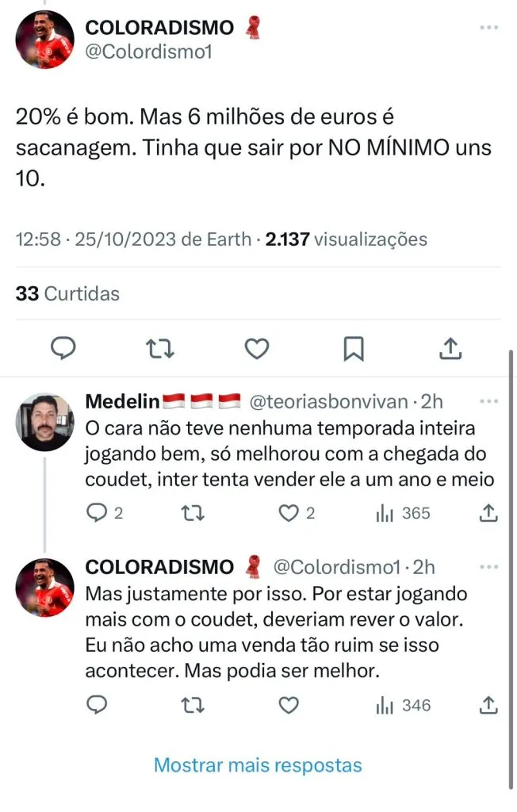The height and width of the screenshot is (812, 517).
Task: Reply to COLORADISMO's second comment
Action: coord(96,704)
